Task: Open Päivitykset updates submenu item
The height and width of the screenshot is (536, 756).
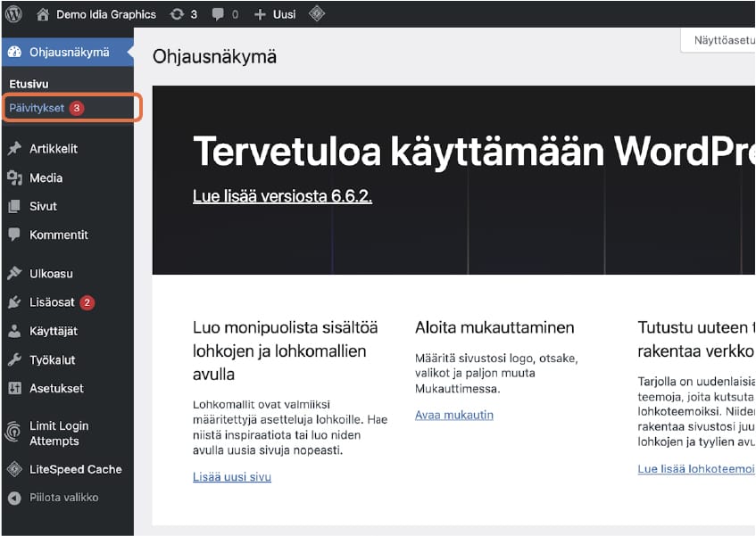Action: pyautogui.click(x=37, y=108)
